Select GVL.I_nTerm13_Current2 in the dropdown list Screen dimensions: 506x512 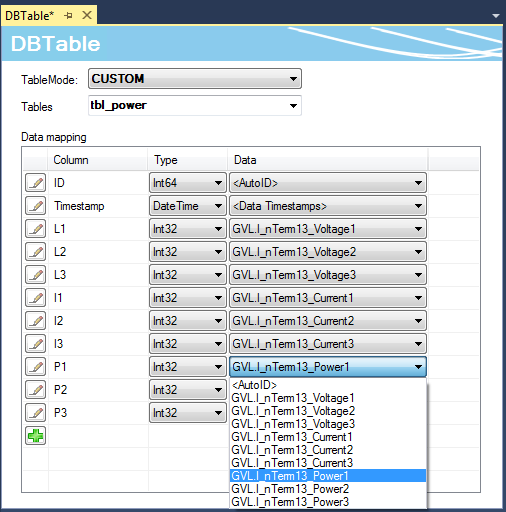(328, 450)
